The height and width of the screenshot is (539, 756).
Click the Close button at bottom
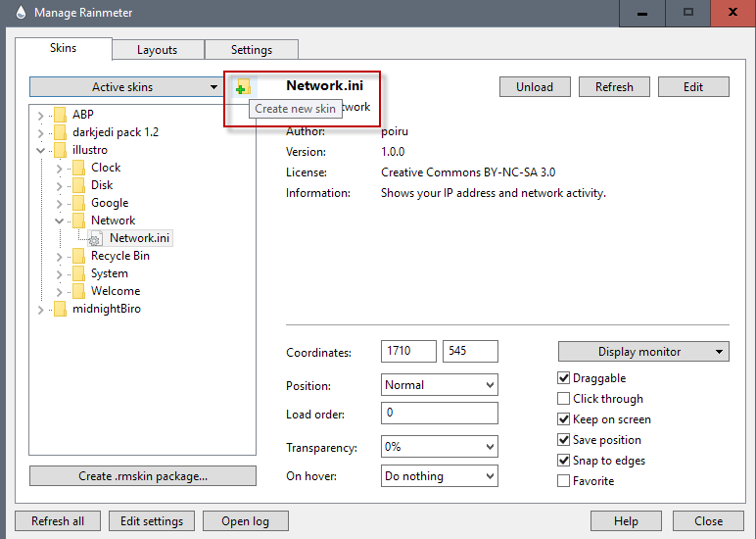708,521
